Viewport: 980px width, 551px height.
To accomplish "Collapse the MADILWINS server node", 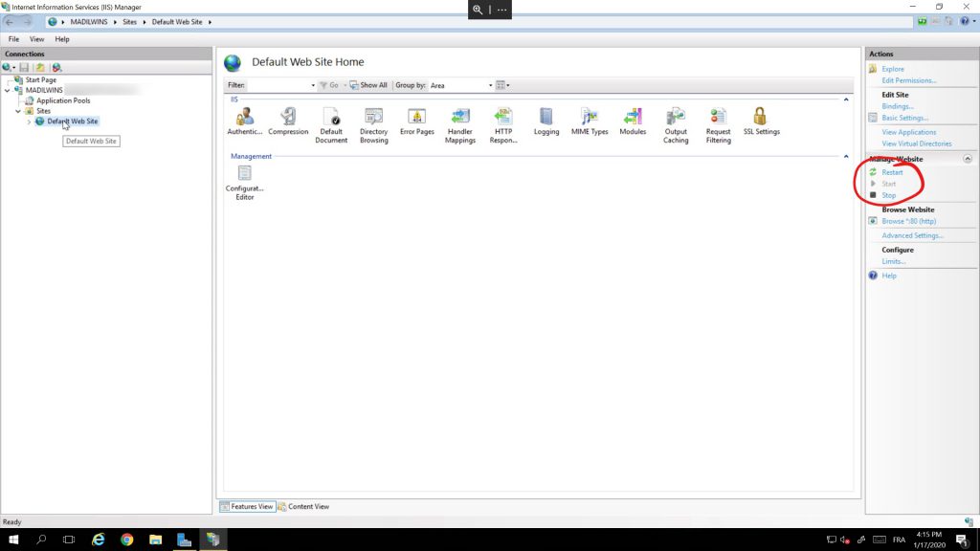I will (x=8, y=90).
